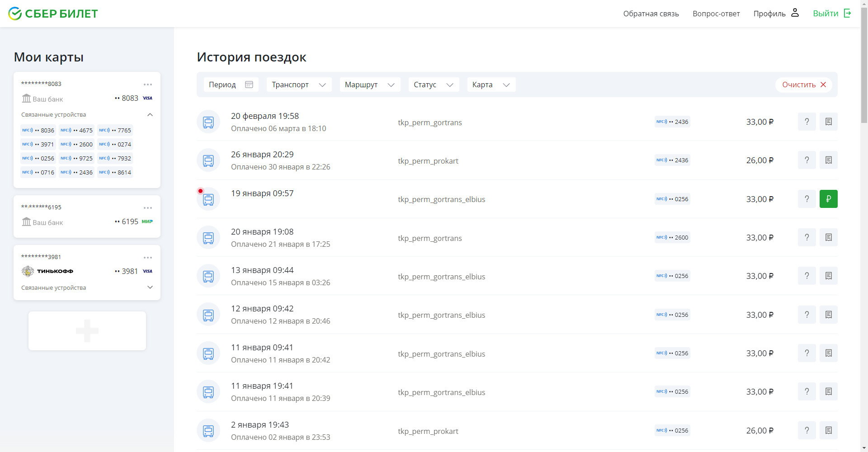Open help for 20 февраля 19:58 trip
The height and width of the screenshot is (452, 868).
807,122
